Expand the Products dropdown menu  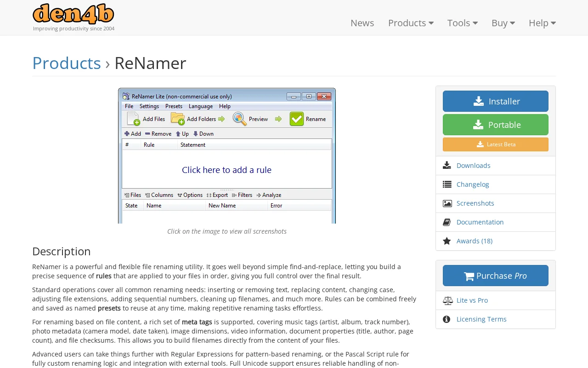[x=411, y=23]
